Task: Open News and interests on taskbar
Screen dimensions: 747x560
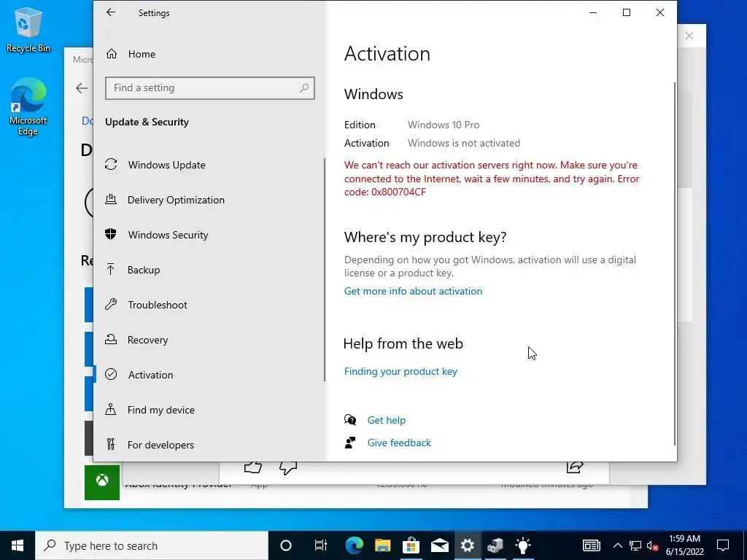Action: coord(591,545)
